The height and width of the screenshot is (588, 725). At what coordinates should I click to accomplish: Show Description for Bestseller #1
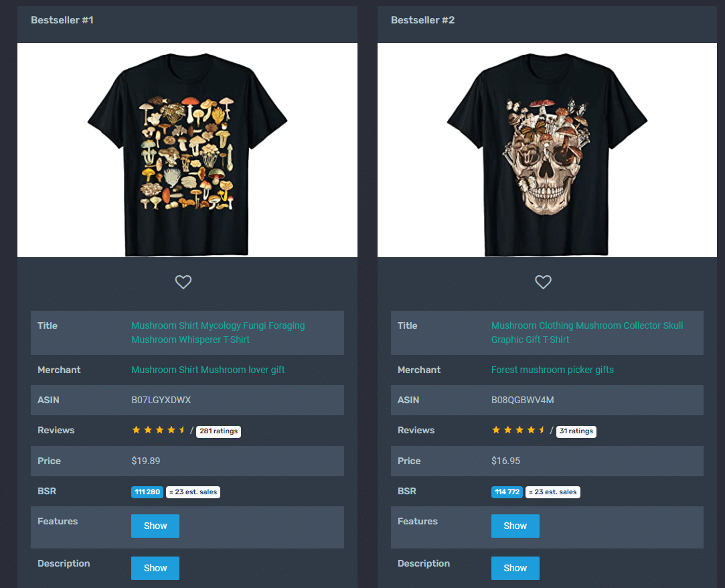point(155,568)
